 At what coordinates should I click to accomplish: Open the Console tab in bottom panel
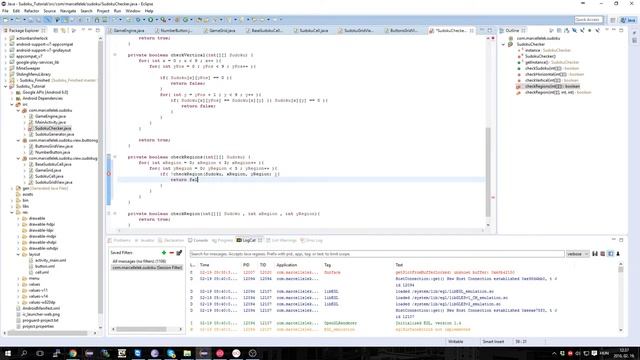(198, 240)
